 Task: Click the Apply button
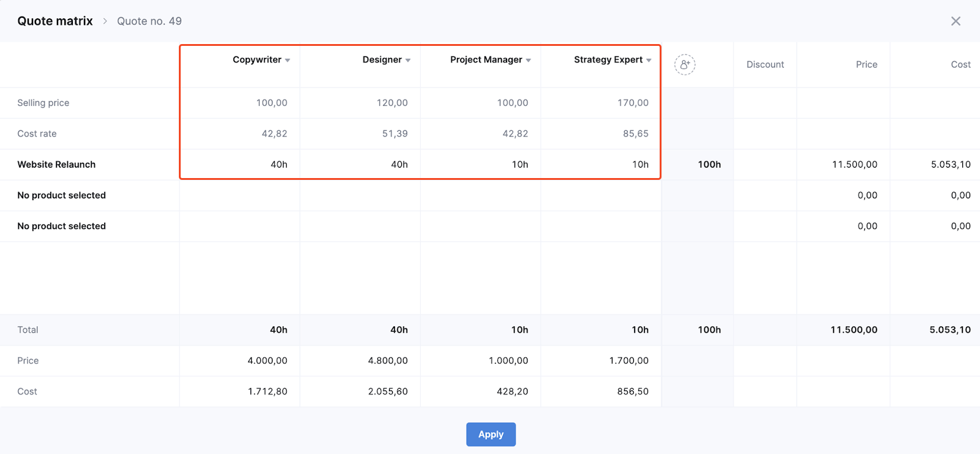(491, 434)
